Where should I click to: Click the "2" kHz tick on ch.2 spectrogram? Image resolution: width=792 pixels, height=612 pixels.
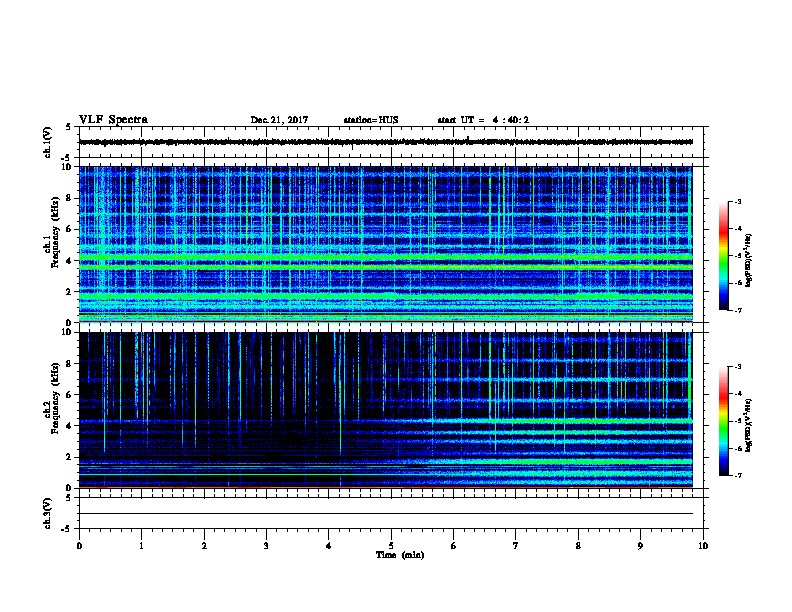pyautogui.click(x=69, y=457)
